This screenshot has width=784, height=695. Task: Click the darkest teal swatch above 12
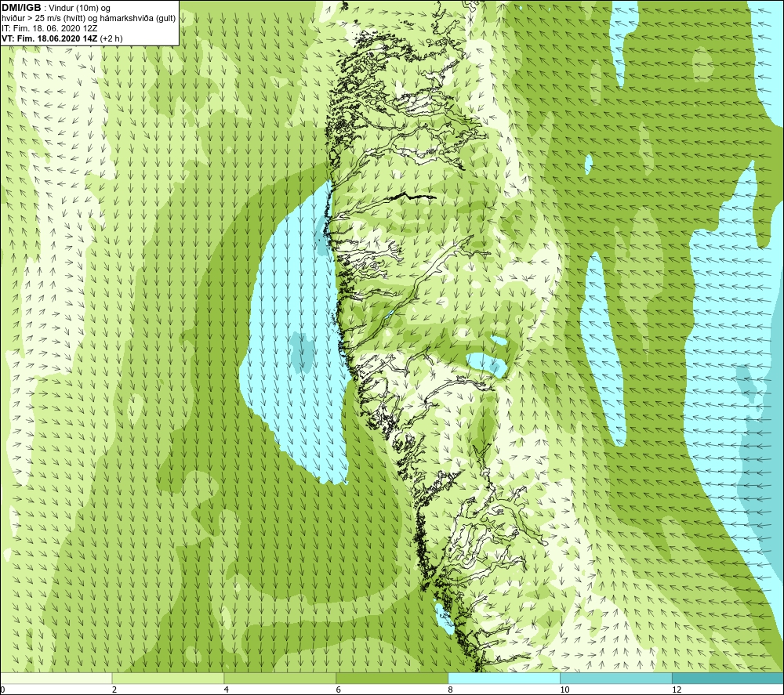pos(728,678)
